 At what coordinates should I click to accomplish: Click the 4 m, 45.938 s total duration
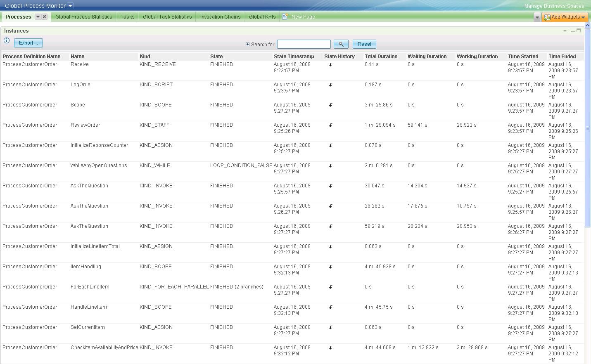380,267
